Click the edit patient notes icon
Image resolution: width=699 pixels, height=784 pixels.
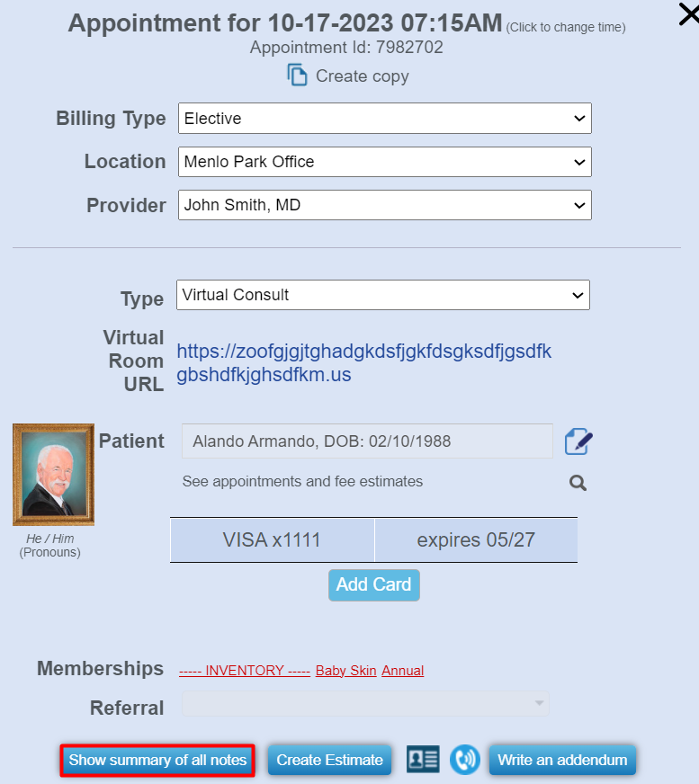pyautogui.click(x=578, y=441)
